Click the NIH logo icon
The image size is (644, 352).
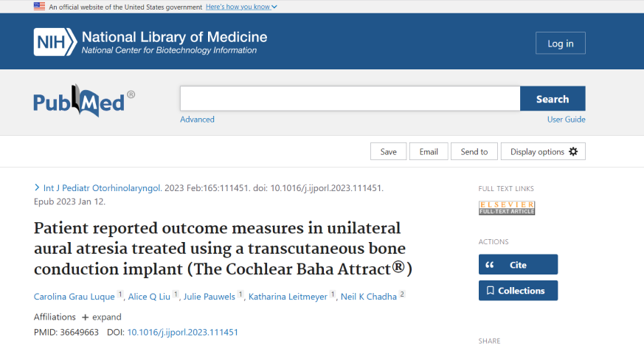coord(55,42)
